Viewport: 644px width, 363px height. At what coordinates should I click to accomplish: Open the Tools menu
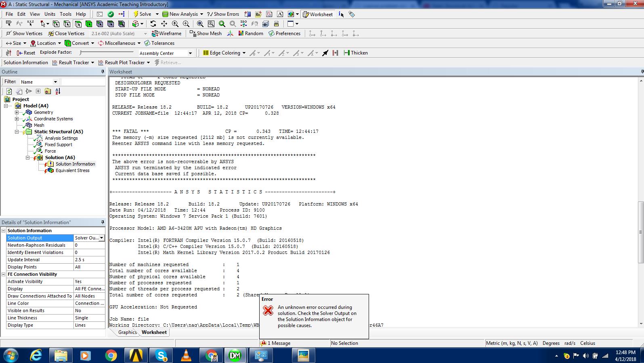coord(65,14)
